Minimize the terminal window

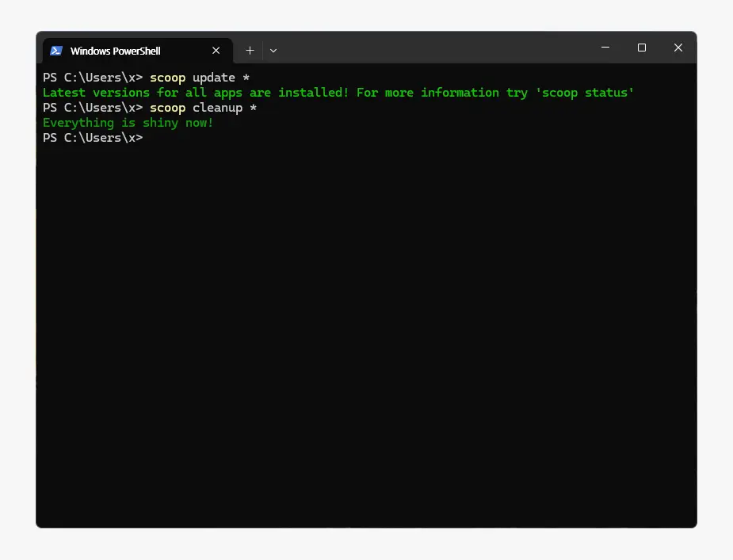point(605,48)
